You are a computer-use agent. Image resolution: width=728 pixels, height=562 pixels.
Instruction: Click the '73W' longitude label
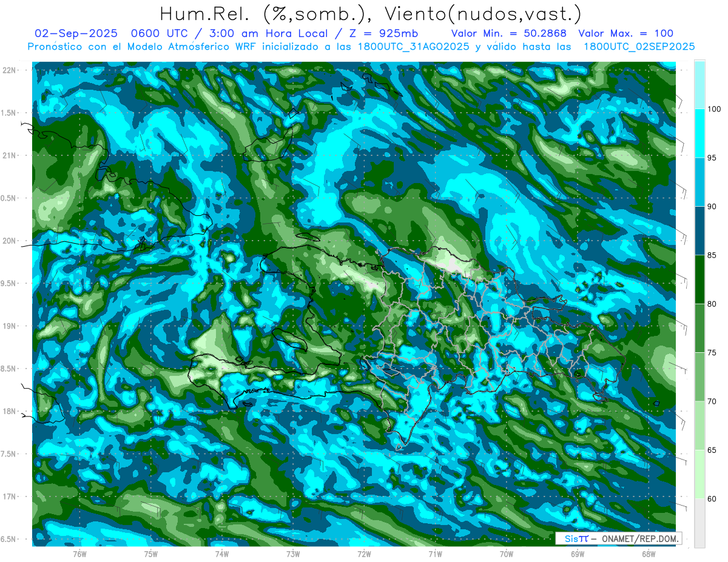tap(293, 554)
